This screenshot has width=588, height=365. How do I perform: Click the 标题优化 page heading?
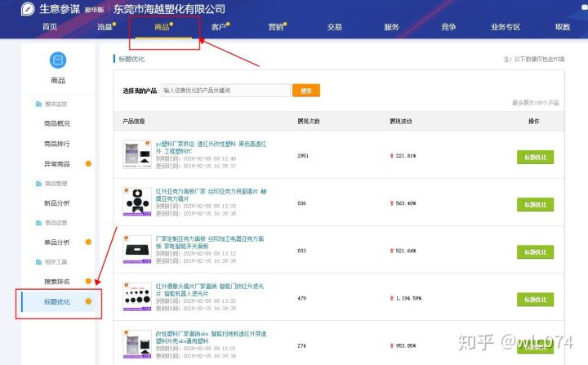coord(131,59)
